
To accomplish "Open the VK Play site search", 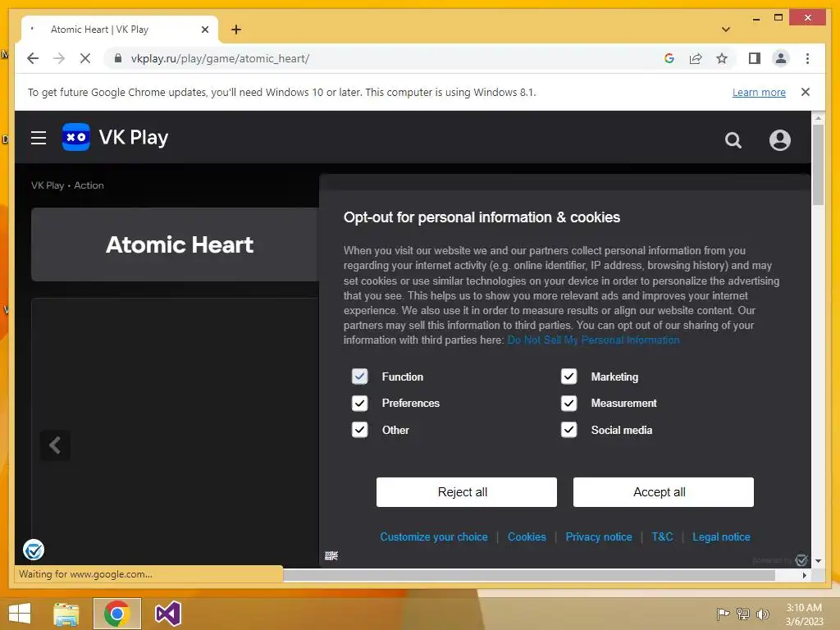I will (x=733, y=140).
